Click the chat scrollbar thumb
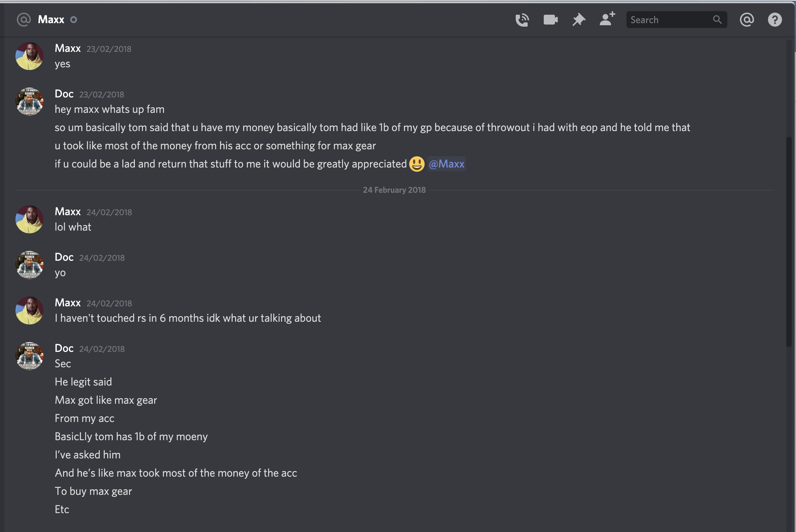Viewport: 796px width, 532px height. point(789,242)
